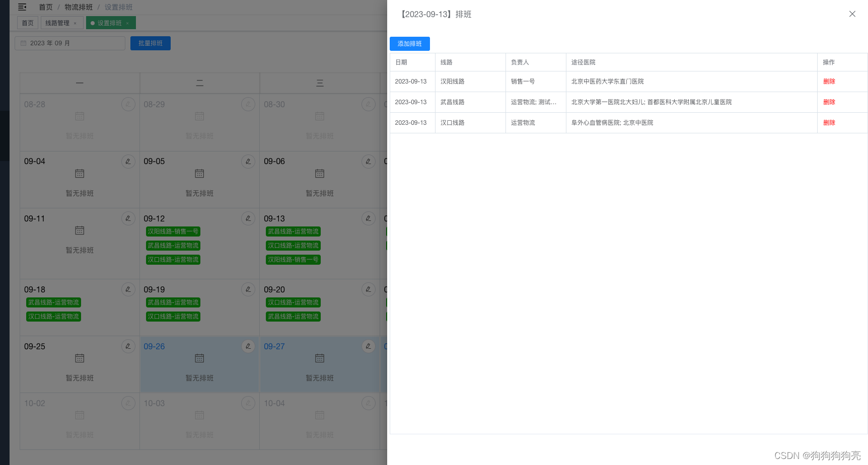Click the edit pencil icon on 09-04 cell
This screenshot has height=465, width=868.
point(128,161)
